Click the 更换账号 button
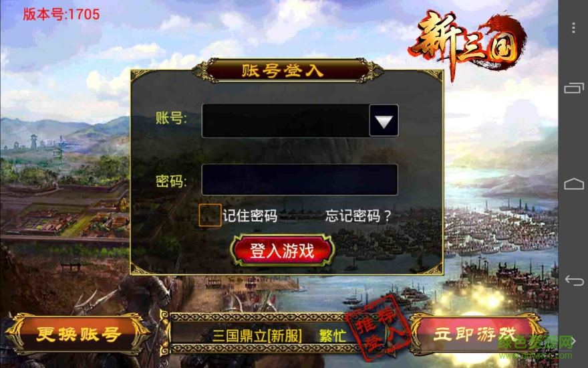This screenshot has height=368, width=588. pyautogui.click(x=78, y=333)
